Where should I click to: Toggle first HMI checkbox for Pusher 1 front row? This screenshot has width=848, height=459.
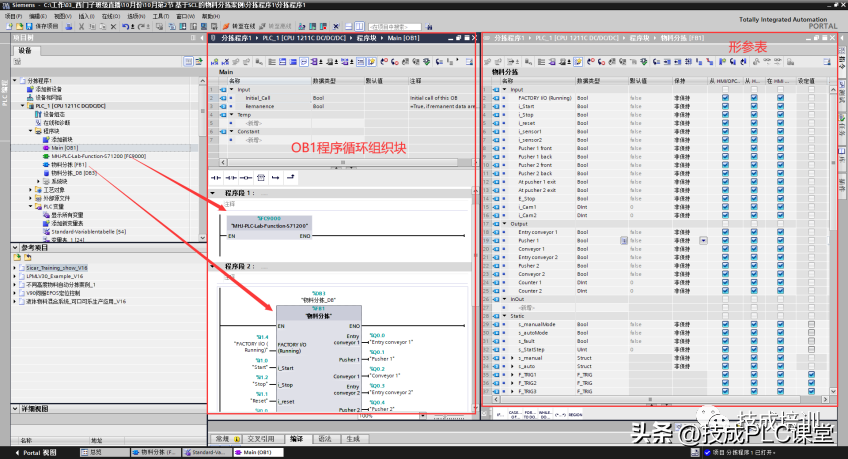[725, 148]
